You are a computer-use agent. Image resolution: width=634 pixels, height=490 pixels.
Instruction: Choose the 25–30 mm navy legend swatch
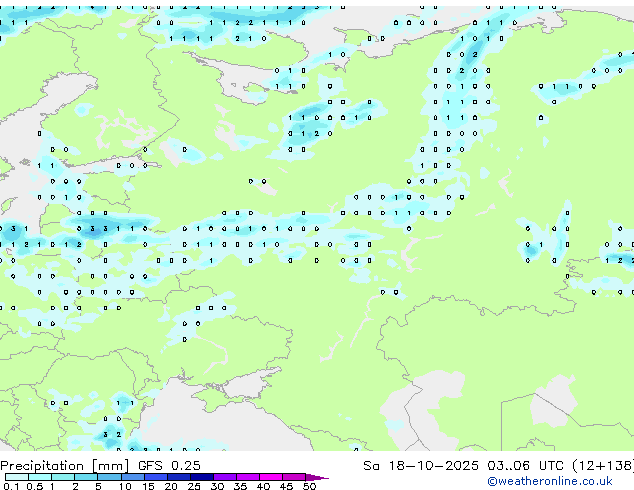pos(202,477)
